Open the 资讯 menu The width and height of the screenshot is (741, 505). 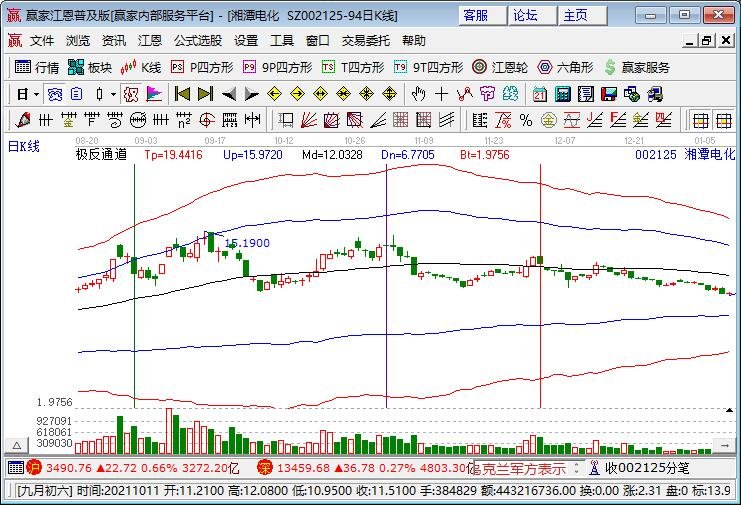pos(114,41)
